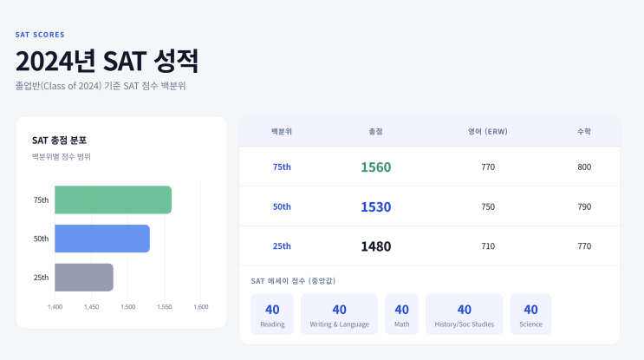
Task: Click the gray 25th percentile bar
Action: point(84,278)
